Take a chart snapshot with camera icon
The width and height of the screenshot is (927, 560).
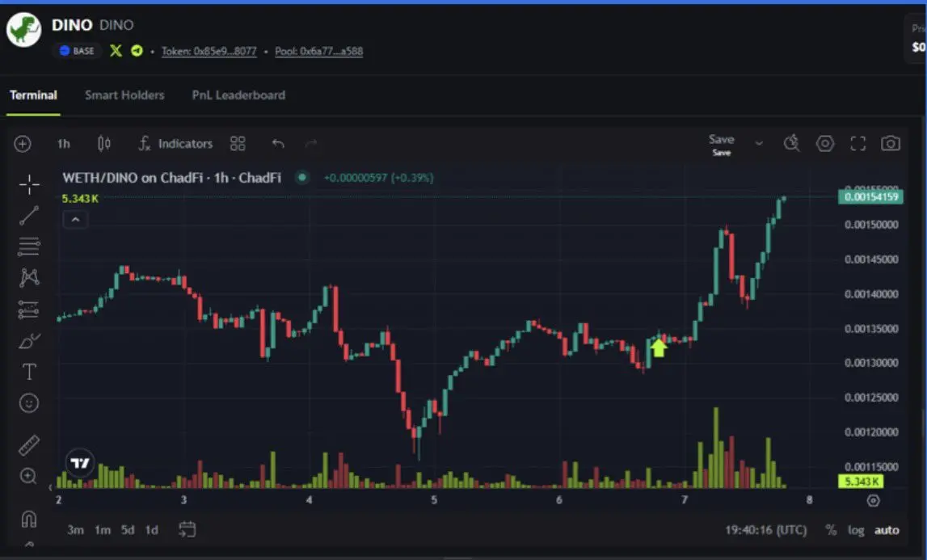point(891,143)
